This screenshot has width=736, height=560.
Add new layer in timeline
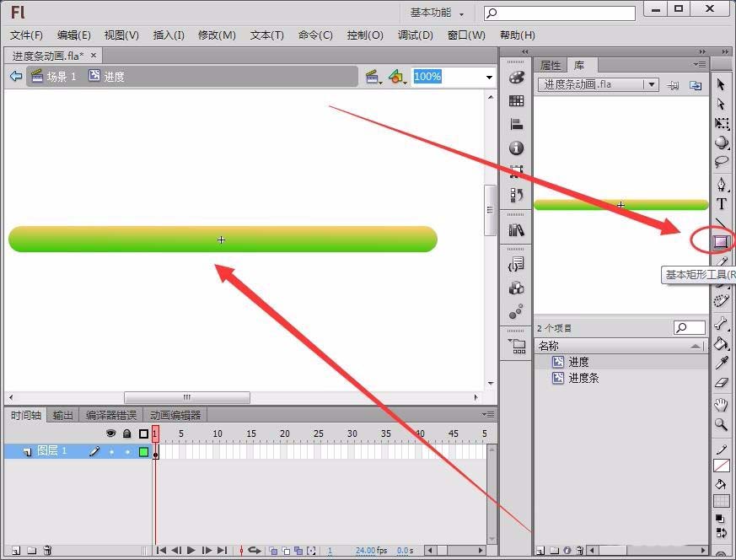[16, 550]
